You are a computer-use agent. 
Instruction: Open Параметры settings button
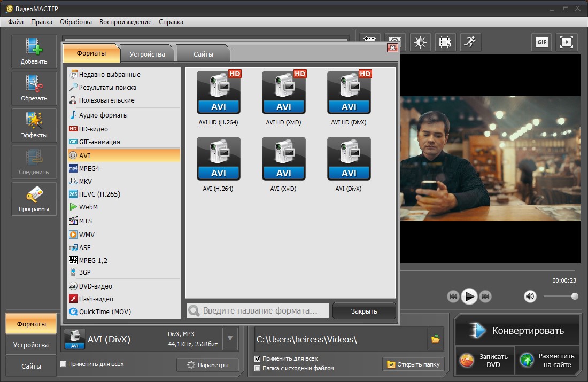208,365
